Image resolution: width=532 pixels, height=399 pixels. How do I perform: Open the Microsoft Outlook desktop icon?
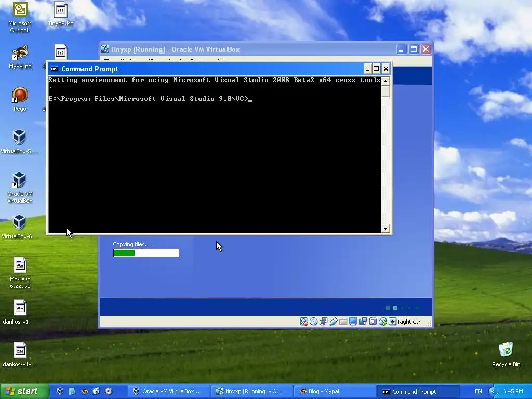pos(20,18)
